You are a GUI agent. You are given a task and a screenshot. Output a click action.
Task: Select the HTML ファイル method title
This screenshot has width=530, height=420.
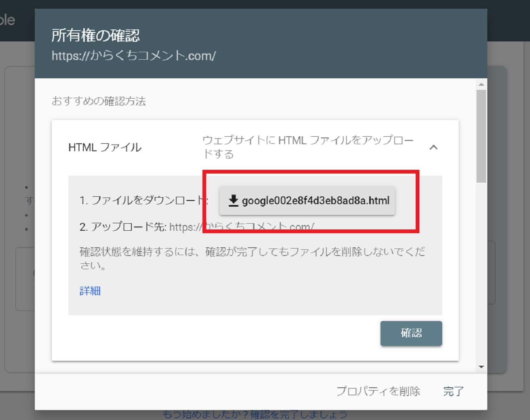click(x=105, y=147)
